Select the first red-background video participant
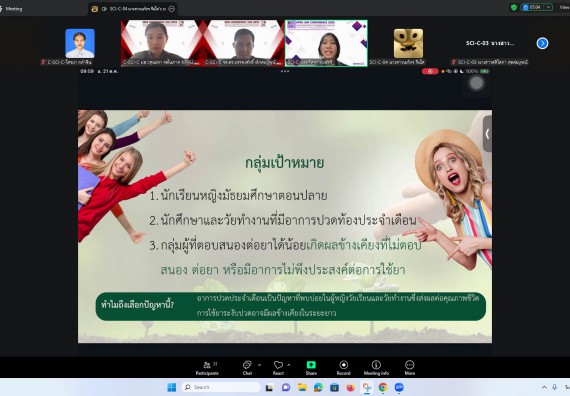The image size is (570, 396). pyautogui.click(x=161, y=43)
